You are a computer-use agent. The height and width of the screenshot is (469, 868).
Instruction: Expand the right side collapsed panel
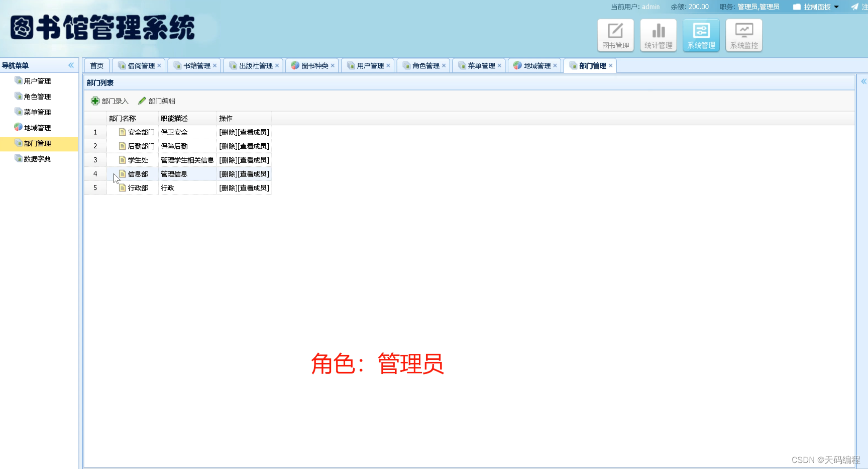click(863, 81)
